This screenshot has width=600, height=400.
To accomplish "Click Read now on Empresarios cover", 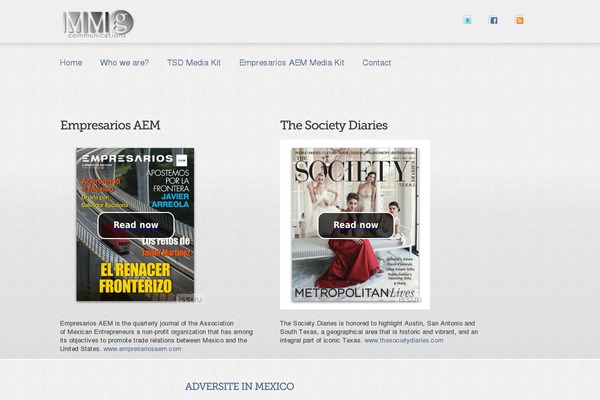I will click(x=136, y=225).
